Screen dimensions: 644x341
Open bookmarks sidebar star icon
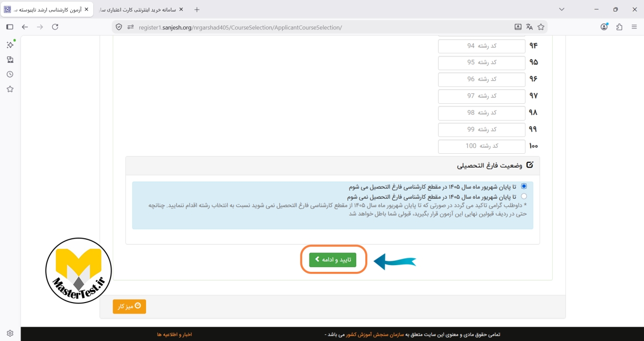(x=10, y=89)
